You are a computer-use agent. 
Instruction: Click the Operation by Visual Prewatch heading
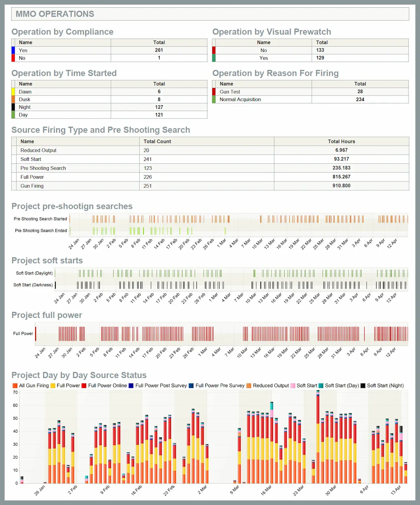point(272,32)
